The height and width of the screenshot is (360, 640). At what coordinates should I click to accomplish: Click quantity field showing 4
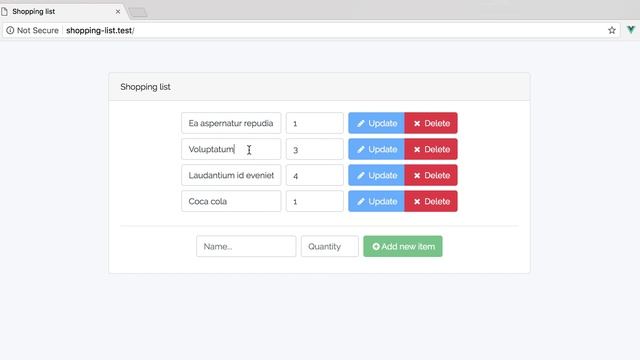315,176
